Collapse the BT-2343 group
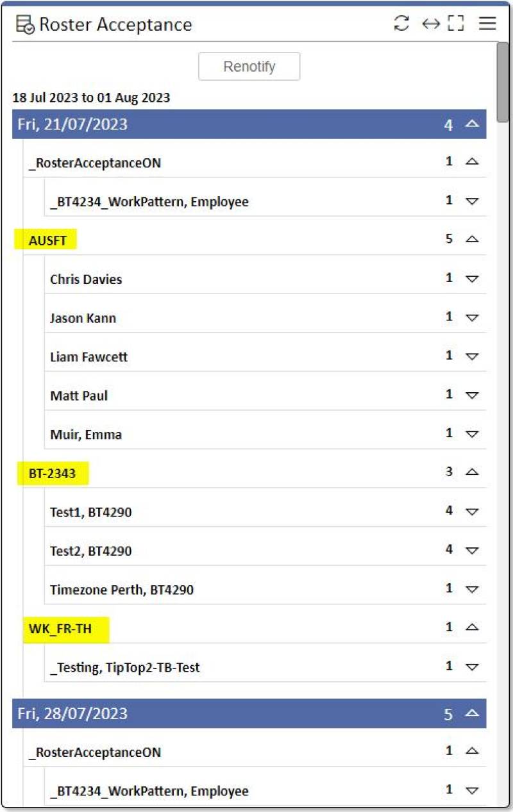 [472, 472]
